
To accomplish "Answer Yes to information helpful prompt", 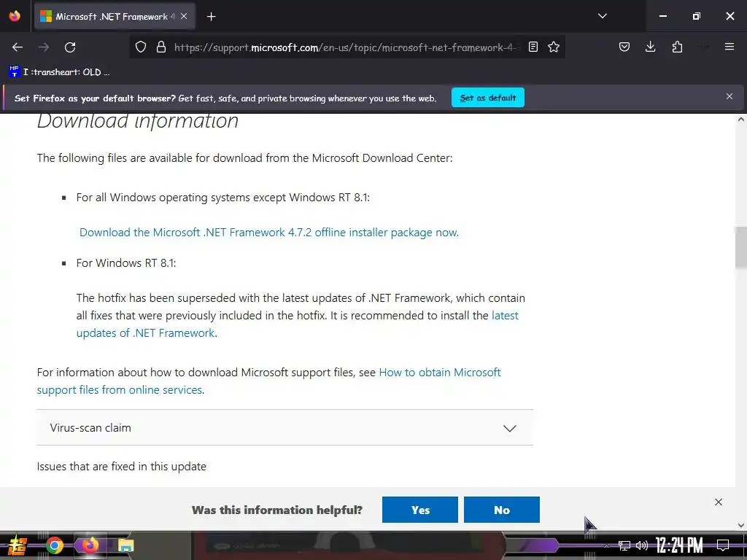I will click(x=420, y=510).
